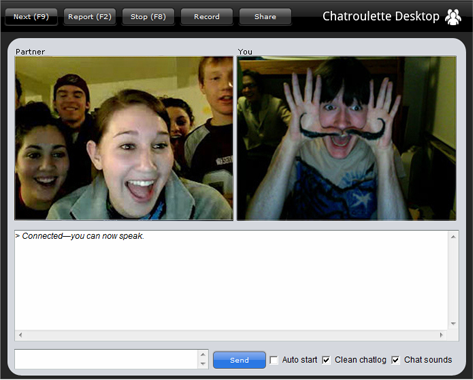Click chat log scroll up arrow
The width and height of the screenshot is (473, 380).
tap(453, 237)
